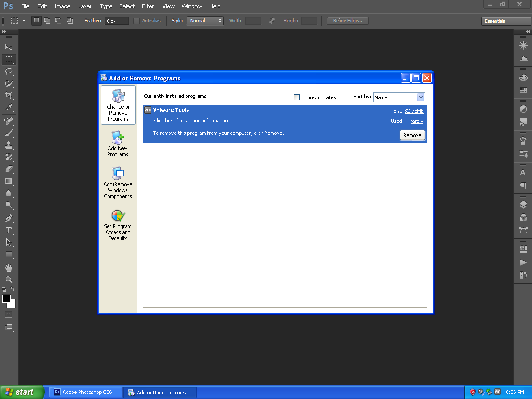Open the Sort by Name dropdown

(x=399, y=97)
